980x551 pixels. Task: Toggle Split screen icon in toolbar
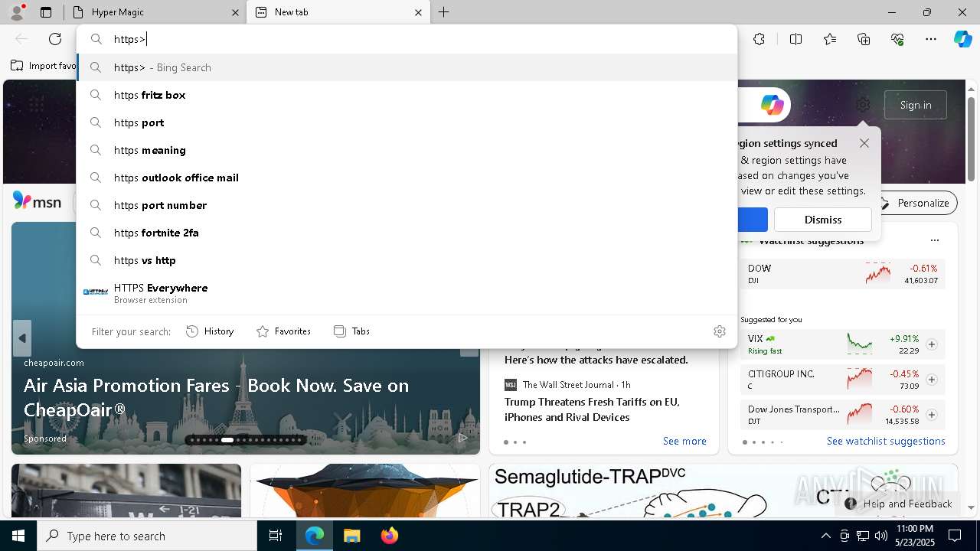pos(796,39)
